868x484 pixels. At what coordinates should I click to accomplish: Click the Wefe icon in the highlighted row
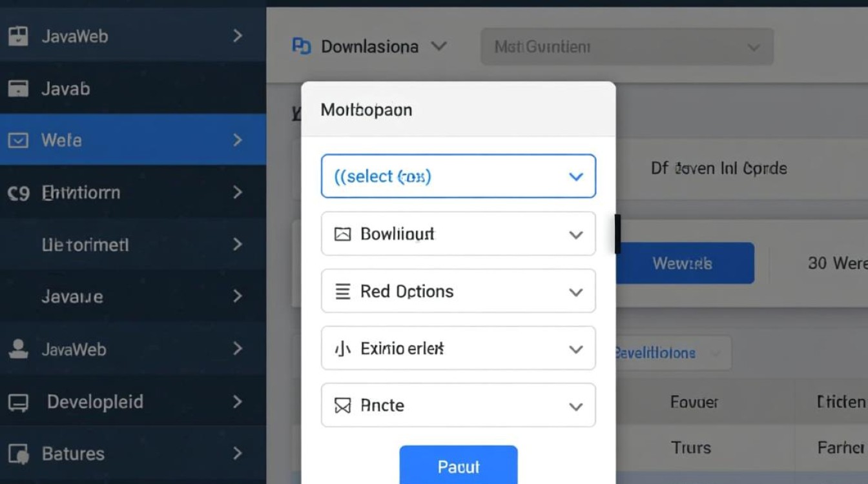click(18, 140)
